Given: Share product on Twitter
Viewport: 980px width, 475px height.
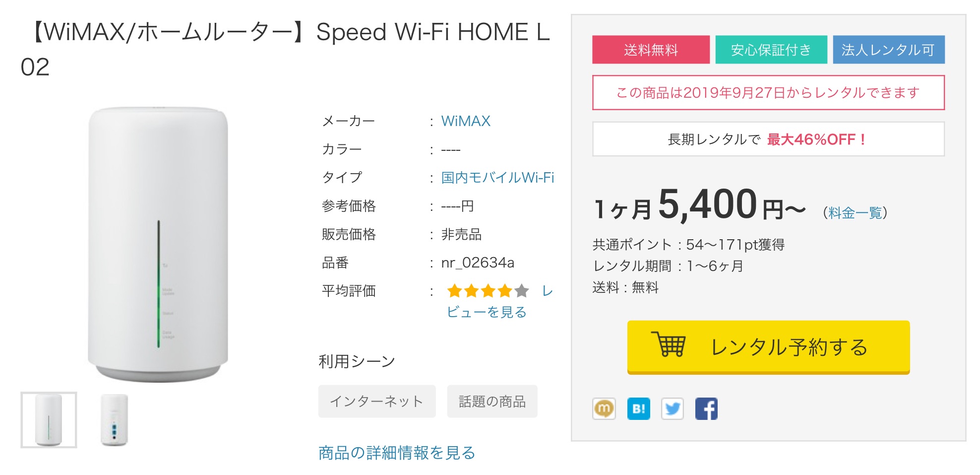Looking at the screenshot, I should 672,409.
